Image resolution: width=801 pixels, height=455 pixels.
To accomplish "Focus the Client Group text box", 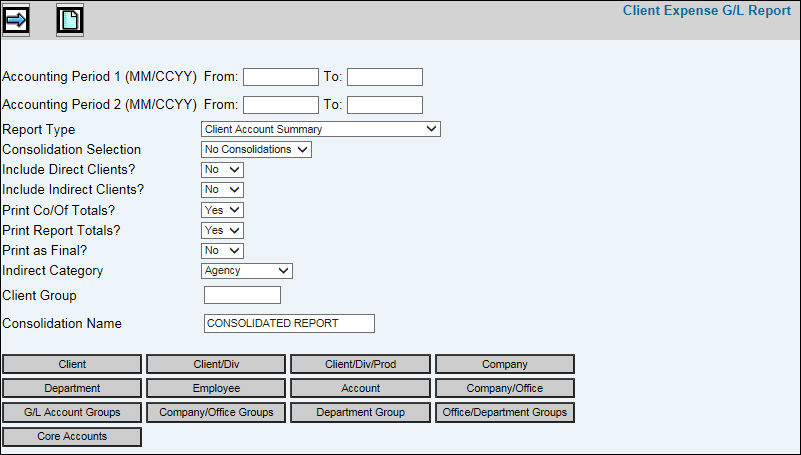I will [242, 295].
